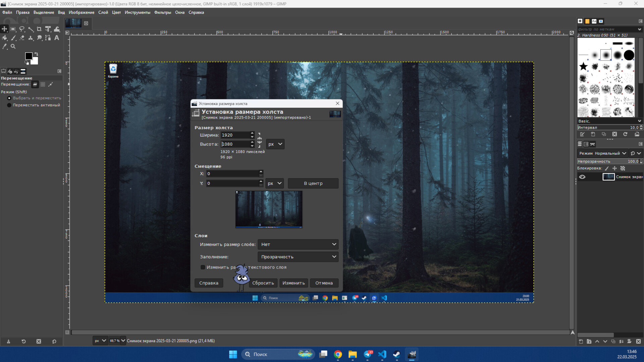Select the Move tool

click(4, 29)
